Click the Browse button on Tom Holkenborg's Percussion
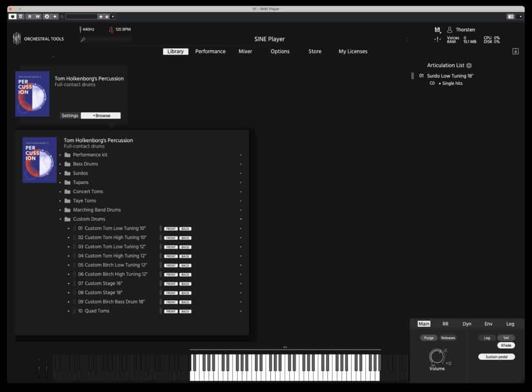532x392 pixels. coord(101,115)
